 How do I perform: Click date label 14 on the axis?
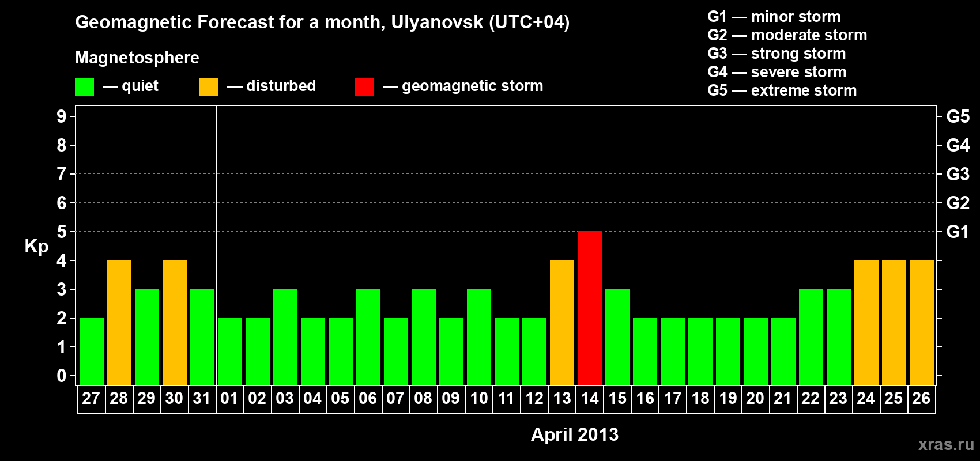[x=590, y=399]
